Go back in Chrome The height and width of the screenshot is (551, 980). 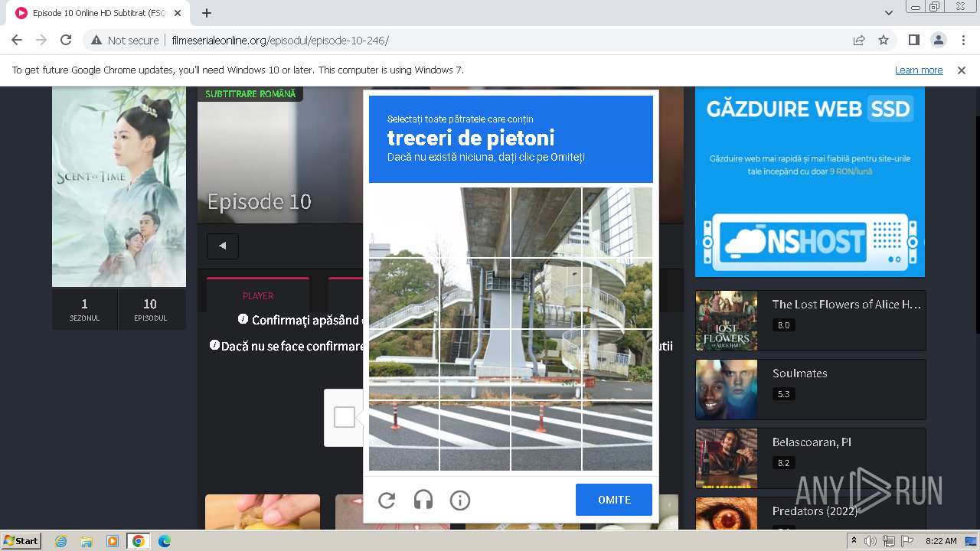[17, 40]
